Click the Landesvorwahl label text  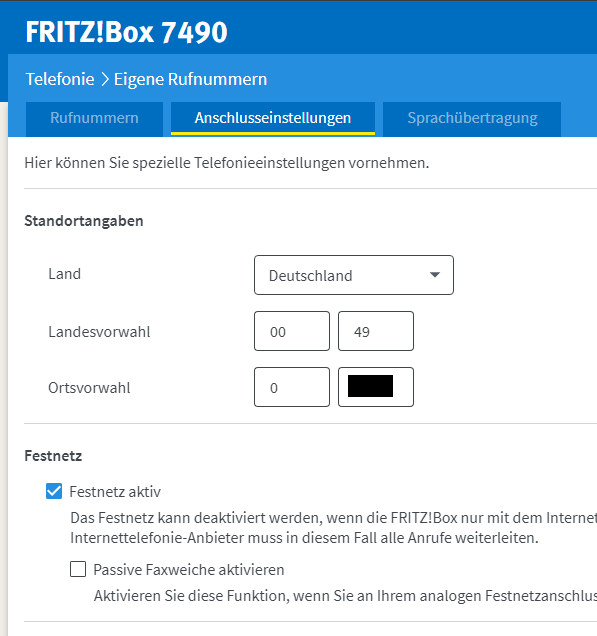99,332
